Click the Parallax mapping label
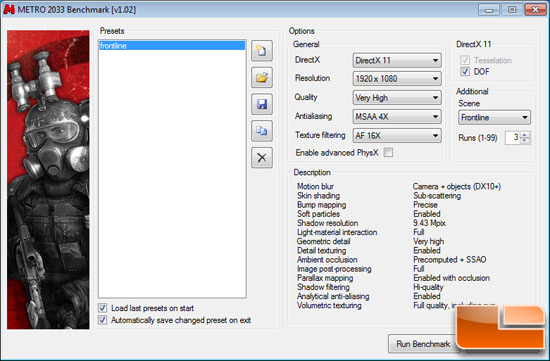 pos(325,278)
